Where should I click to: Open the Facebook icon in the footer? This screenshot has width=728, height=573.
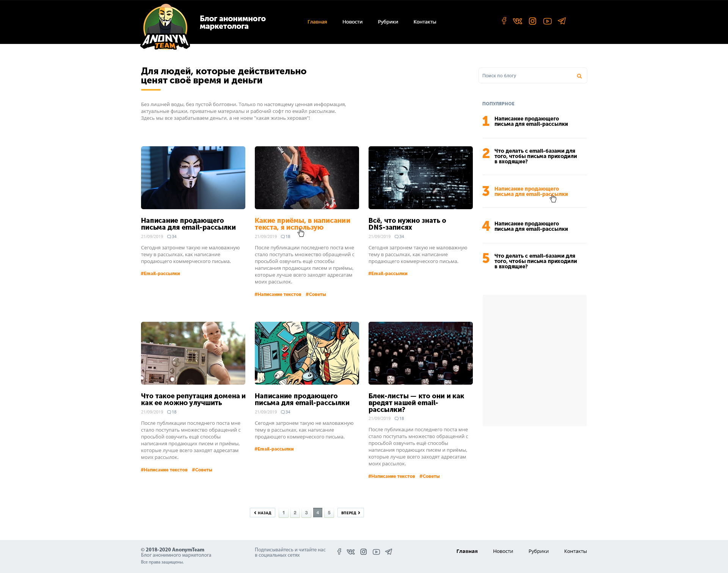[339, 552]
